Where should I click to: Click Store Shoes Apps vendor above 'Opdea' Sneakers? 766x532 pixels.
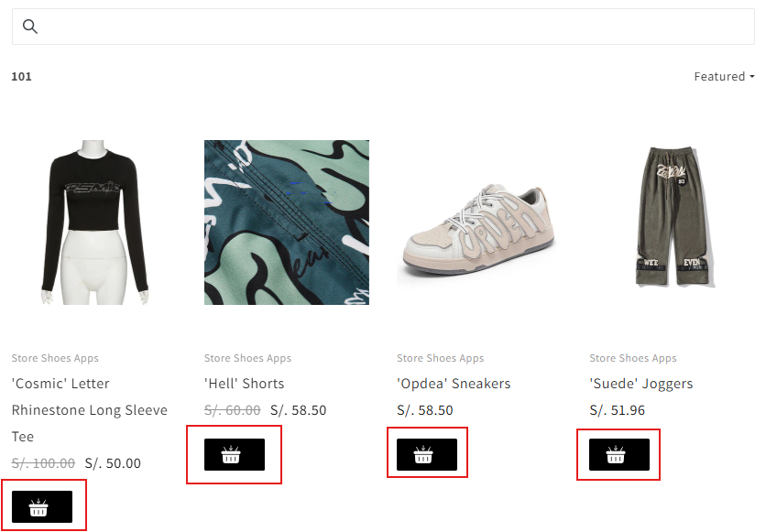(440, 358)
